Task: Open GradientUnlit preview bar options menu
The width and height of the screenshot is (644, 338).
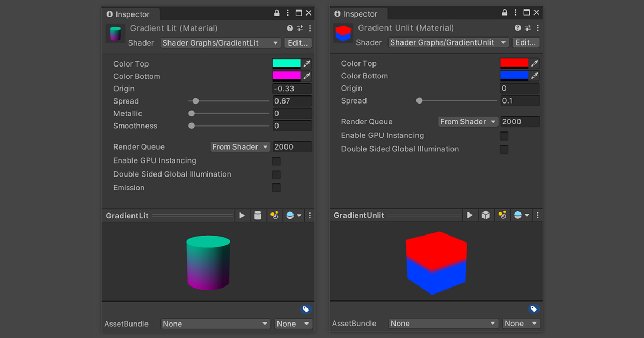Action: [x=537, y=215]
